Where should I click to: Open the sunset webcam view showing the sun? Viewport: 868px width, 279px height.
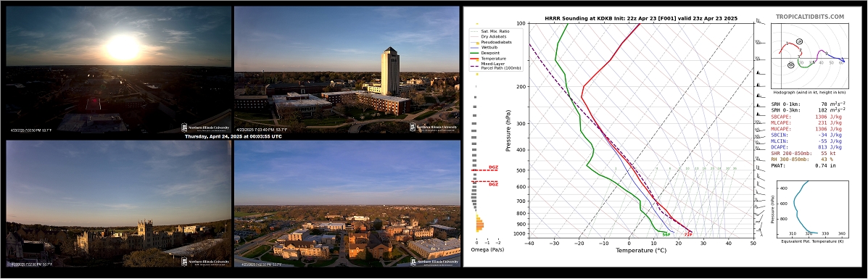coord(118,69)
